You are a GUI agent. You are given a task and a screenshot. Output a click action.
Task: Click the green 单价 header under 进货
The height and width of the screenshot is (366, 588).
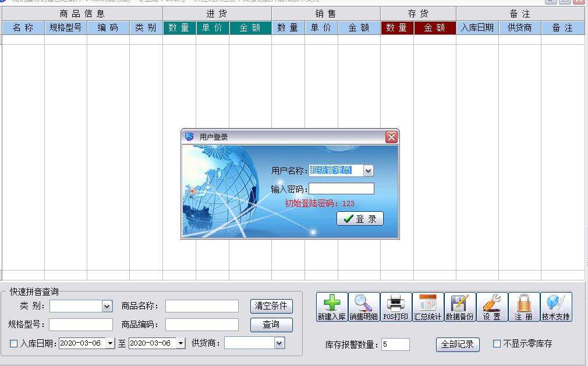[212, 28]
